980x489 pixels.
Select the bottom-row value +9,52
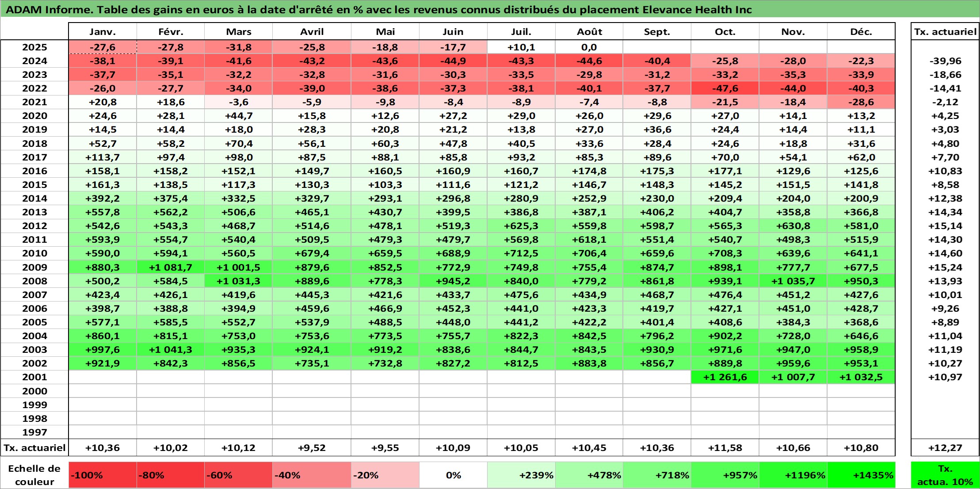point(312,447)
